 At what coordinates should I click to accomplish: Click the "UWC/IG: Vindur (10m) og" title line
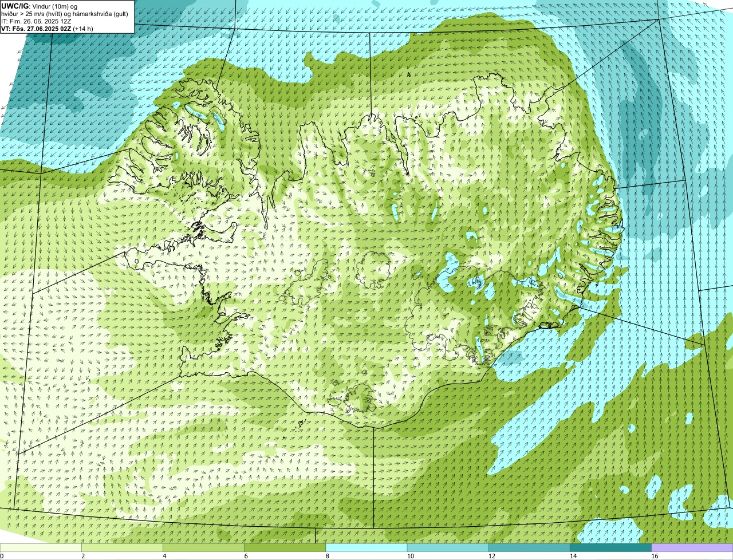click(40, 6)
